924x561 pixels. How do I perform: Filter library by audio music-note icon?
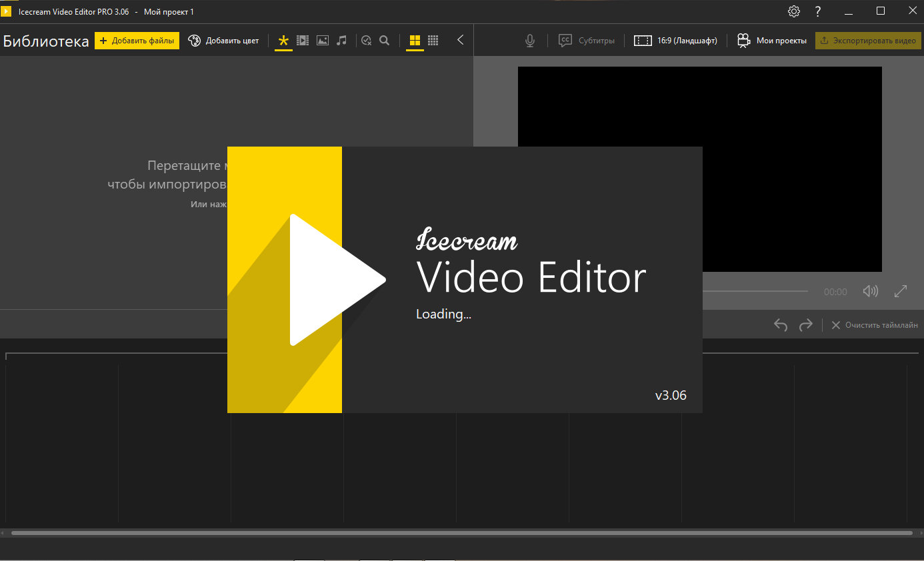point(341,41)
